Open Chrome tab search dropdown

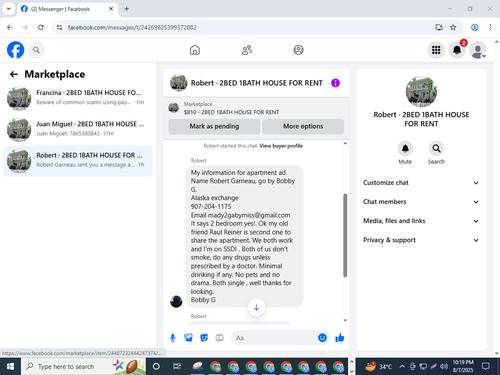(9, 9)
